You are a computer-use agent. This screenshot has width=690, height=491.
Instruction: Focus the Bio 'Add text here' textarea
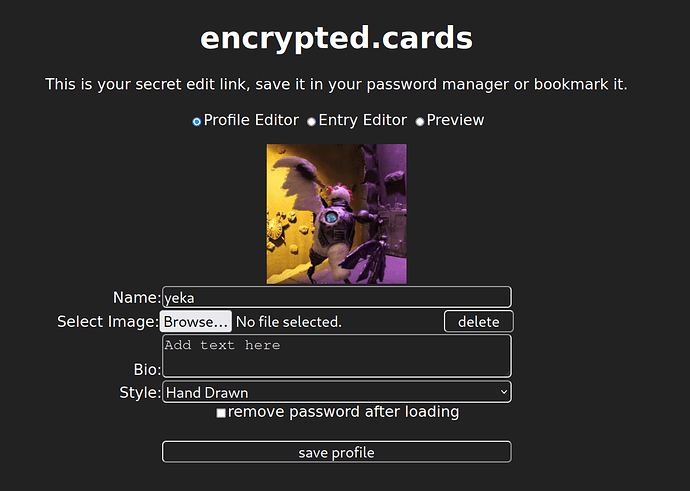[337, 356]
